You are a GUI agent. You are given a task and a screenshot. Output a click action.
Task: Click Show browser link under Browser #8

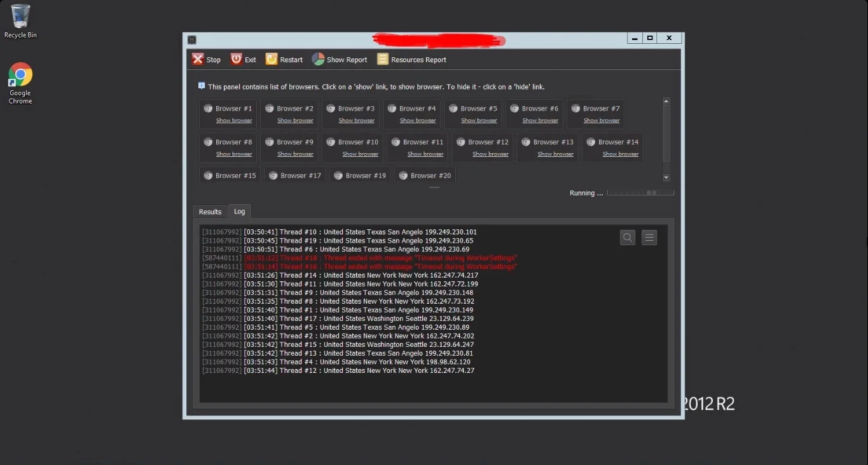234,154
